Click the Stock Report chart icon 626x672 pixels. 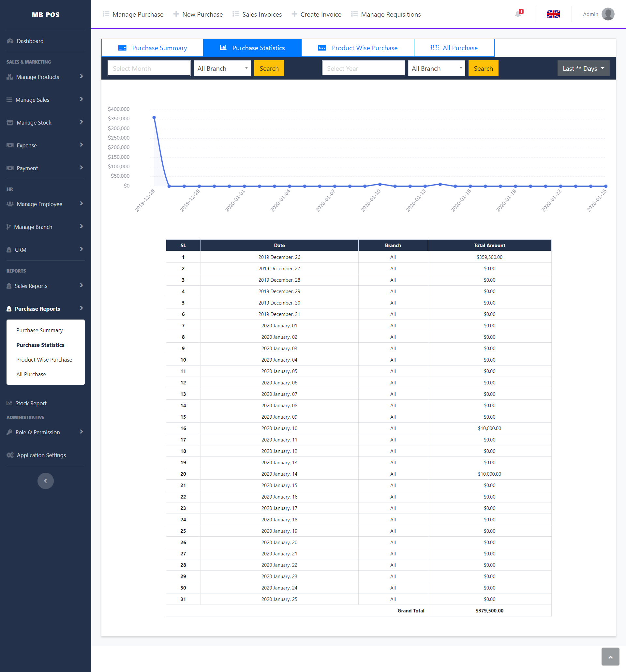click(9, 403)
